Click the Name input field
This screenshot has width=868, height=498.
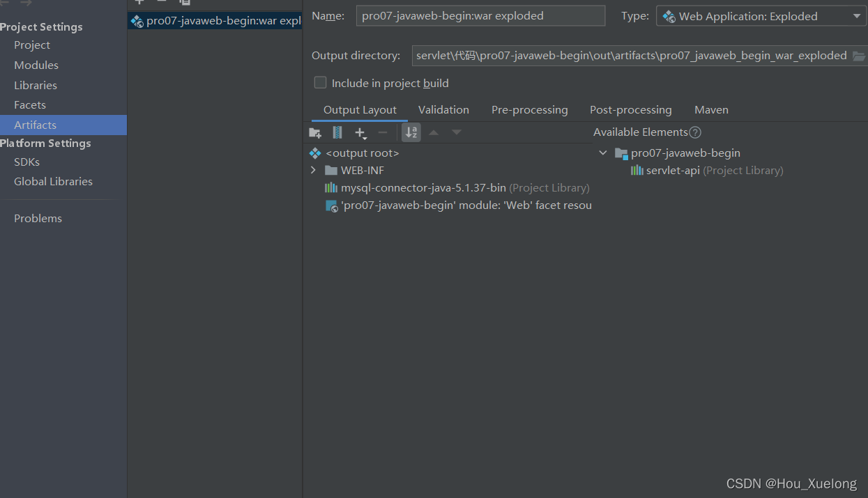pyautogui.click(x=480, y=15)
